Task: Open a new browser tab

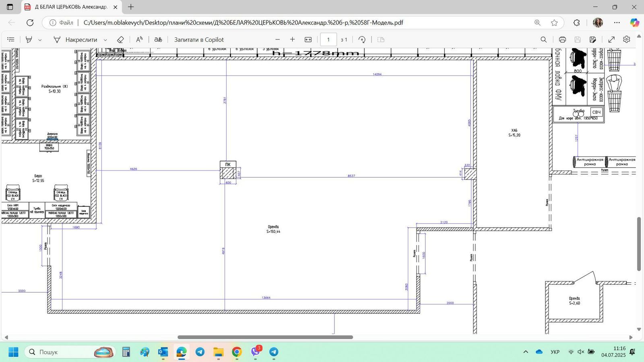Action: point(131,7)
